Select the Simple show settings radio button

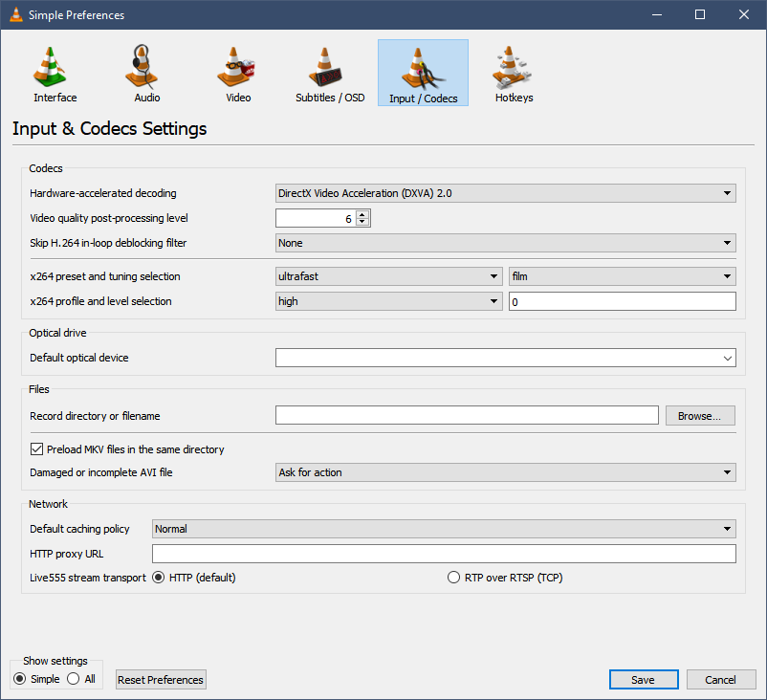point(19,678)
